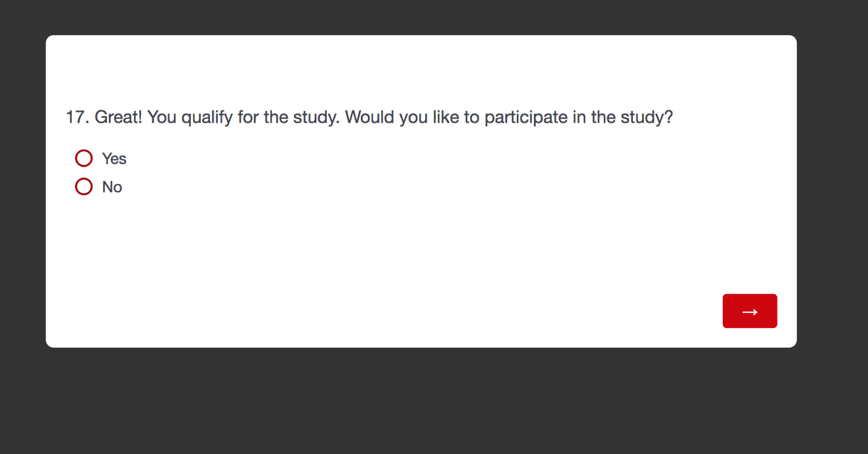
Task: Decline participation by choosing No
Action: [84, 187]
